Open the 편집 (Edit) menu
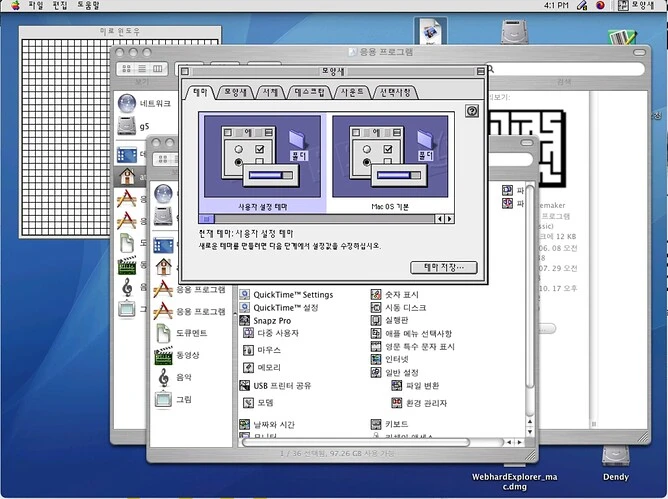Image resolution: width=668 pixels, height=499 pixels. click(x=62, y=5)
